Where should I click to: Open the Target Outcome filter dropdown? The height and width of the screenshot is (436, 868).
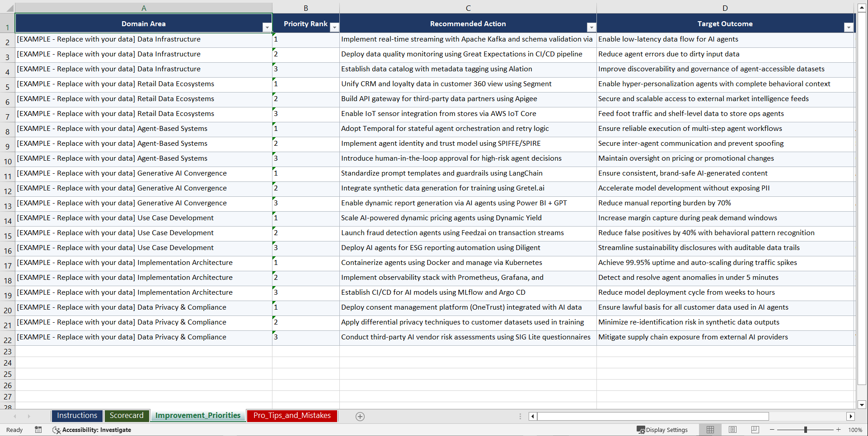849,27
